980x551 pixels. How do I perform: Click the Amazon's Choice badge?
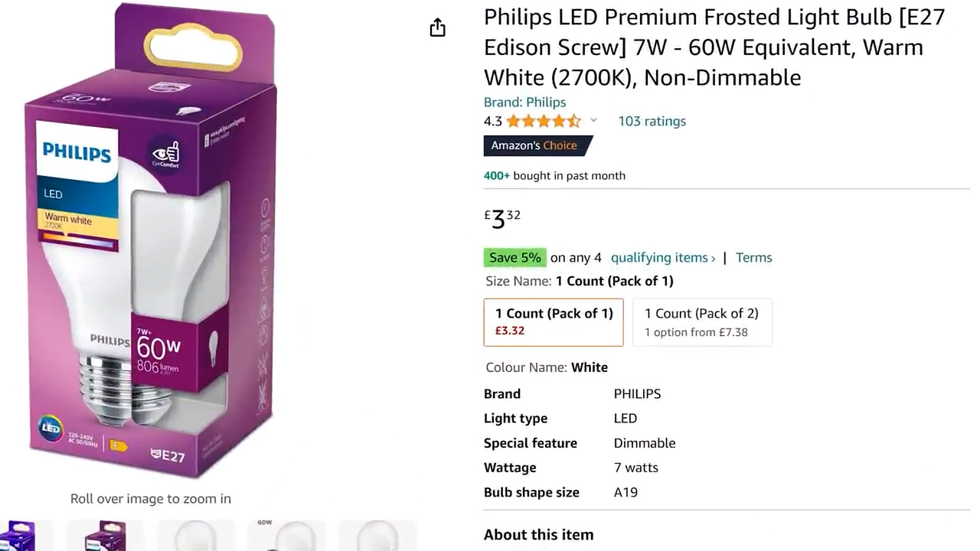(x=537, y=145)
